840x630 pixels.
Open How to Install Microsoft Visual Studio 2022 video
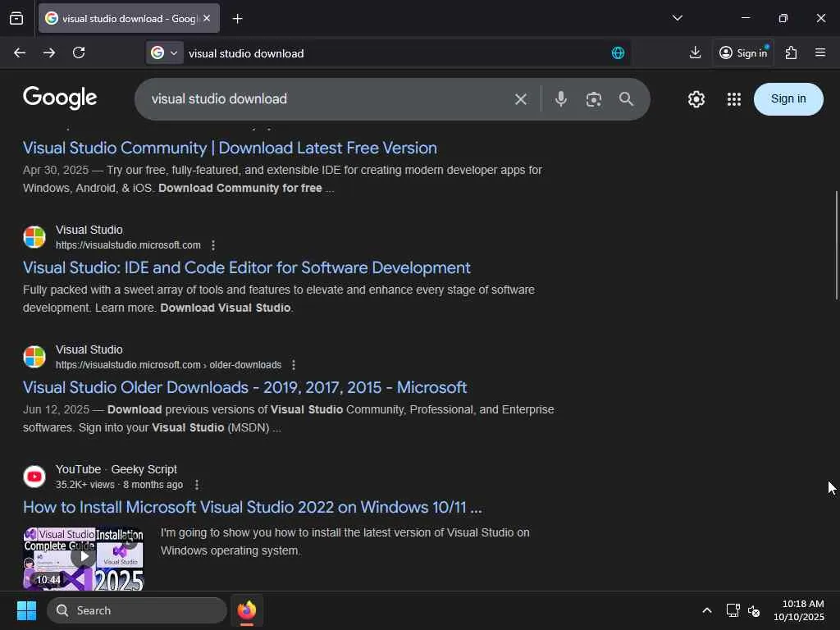[253, 507]
